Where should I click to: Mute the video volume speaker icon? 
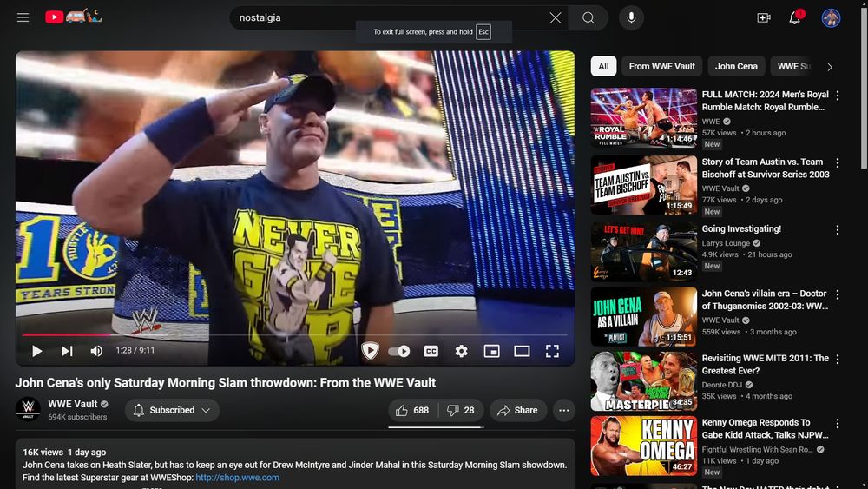point(96,351)
